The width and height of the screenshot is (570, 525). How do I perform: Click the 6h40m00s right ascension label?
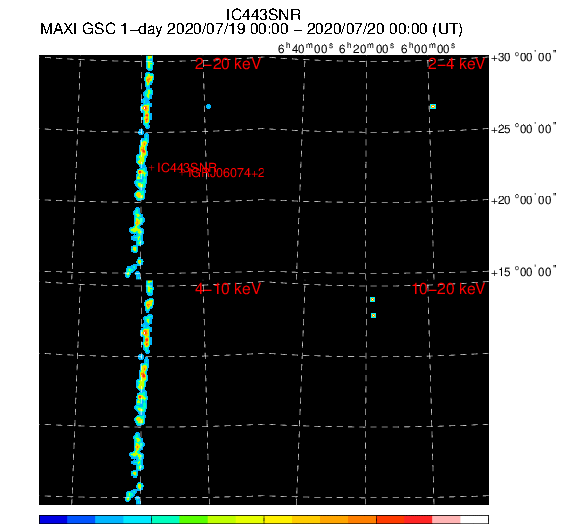(x=305, y=48)
